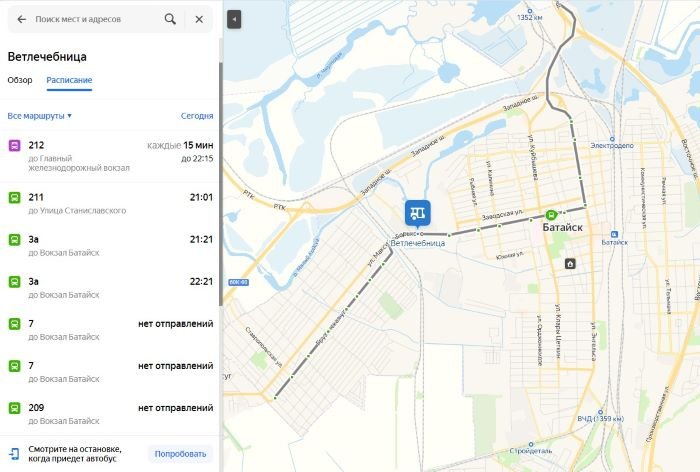
Task: Click the purple 212 minibus route icon
Action: 15,145
